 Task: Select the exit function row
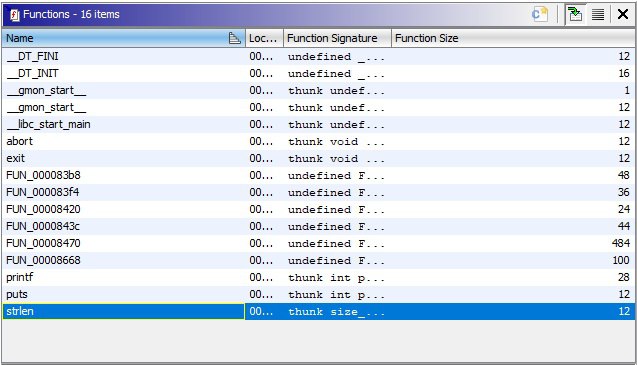(x=318, y=159)
